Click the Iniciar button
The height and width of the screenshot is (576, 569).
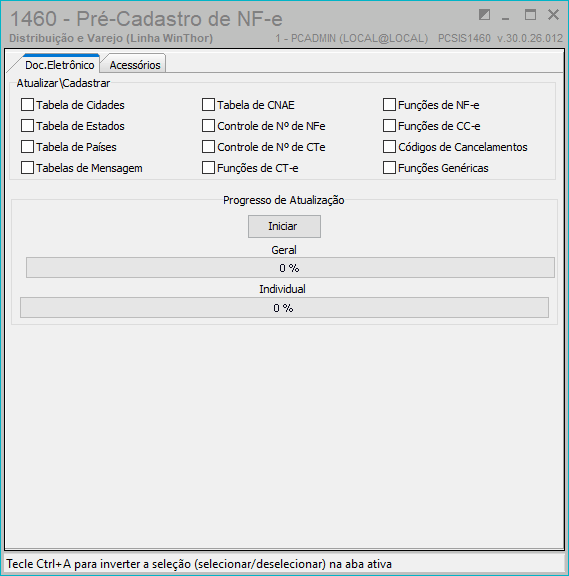tap(284, 226)
